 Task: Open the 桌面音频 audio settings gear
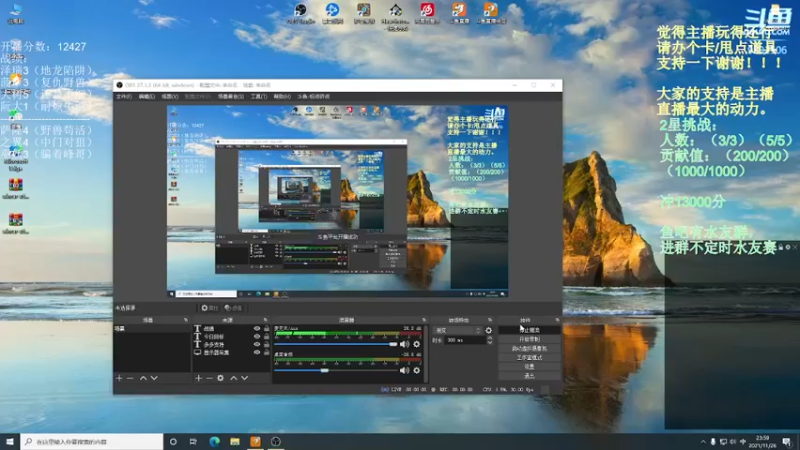(416, 370)
